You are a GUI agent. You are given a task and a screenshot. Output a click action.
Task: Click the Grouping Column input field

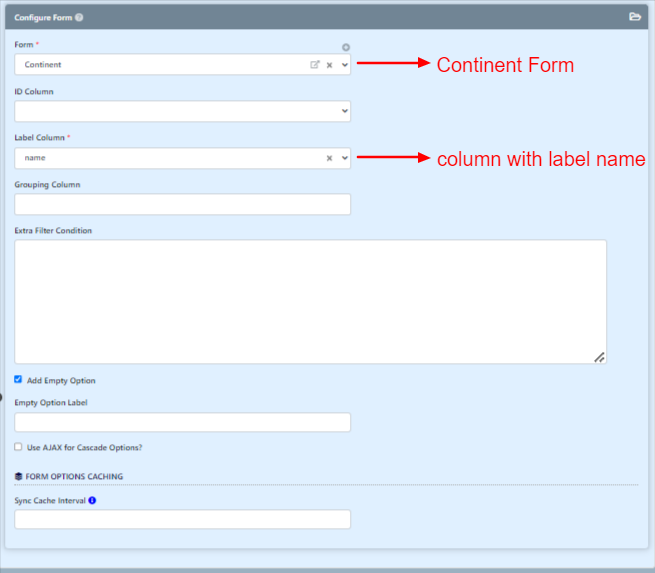(x=183, y=204)
